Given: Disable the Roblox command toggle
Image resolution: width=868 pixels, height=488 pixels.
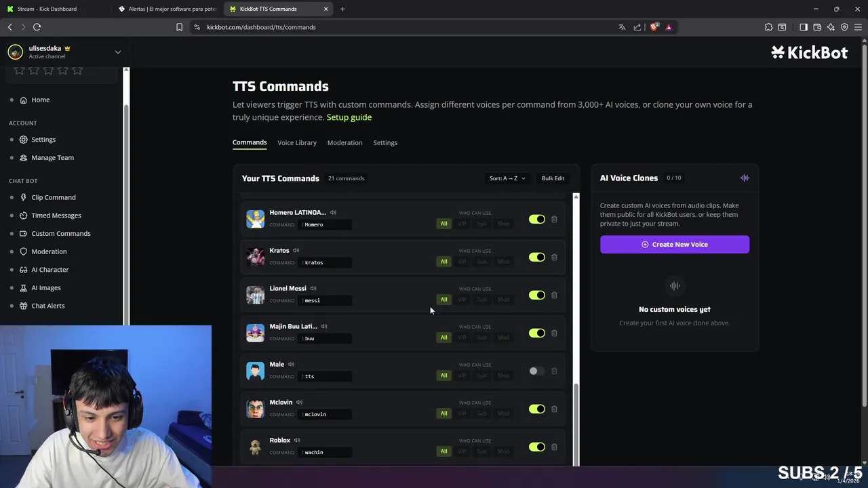Looking at the screenshot, I should pos(537,447).
